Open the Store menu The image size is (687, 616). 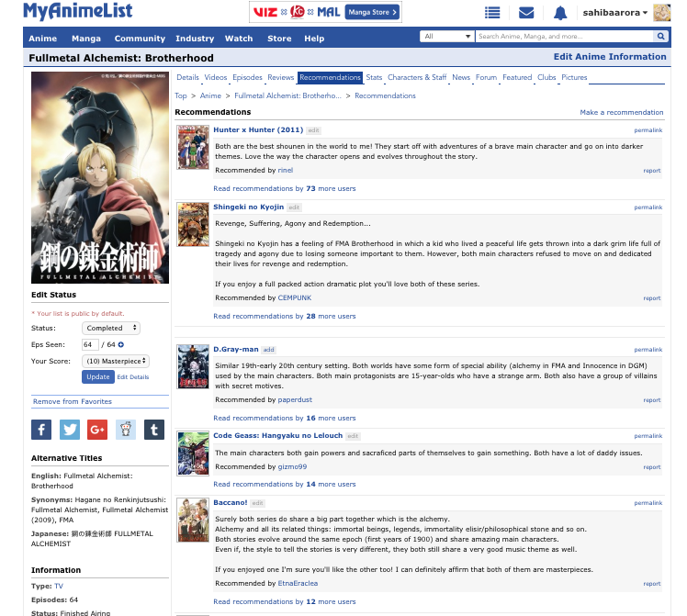click(x=279, y=39)
